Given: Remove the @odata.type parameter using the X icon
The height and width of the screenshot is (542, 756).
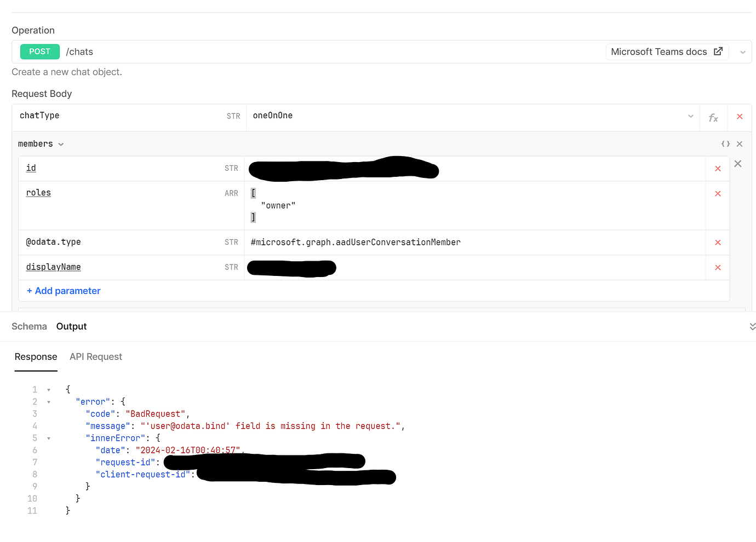Looking at the screenshot, I should [x=718, y=242].
